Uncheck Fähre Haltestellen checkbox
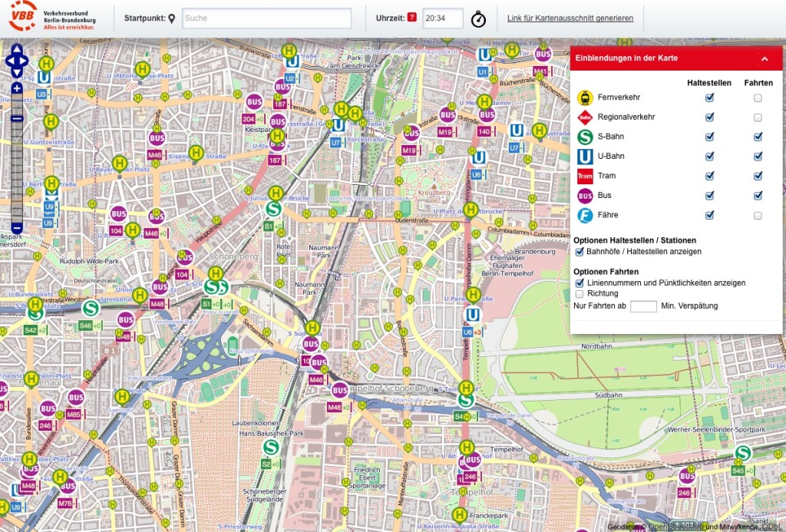This screenshot has height=532, width=786. click(709, 215)
